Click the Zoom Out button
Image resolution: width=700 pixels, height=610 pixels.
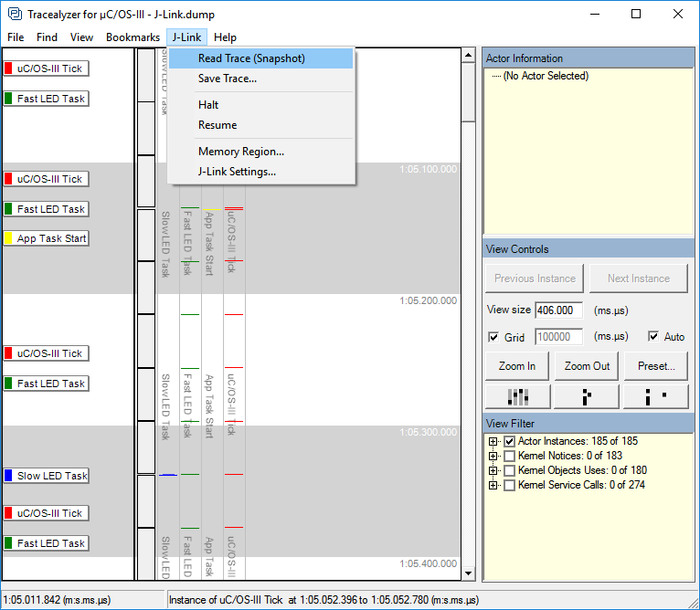coord(587,366)
